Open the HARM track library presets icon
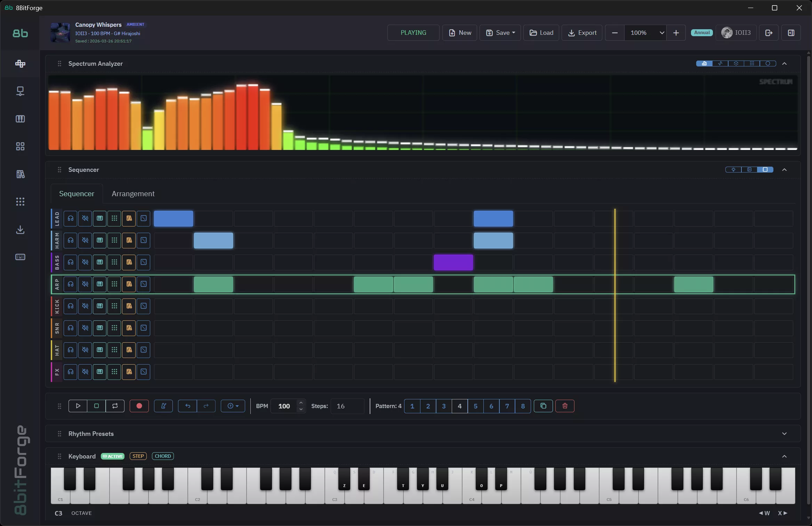Viewport: 812px width, 526px height. pos(129,240)
